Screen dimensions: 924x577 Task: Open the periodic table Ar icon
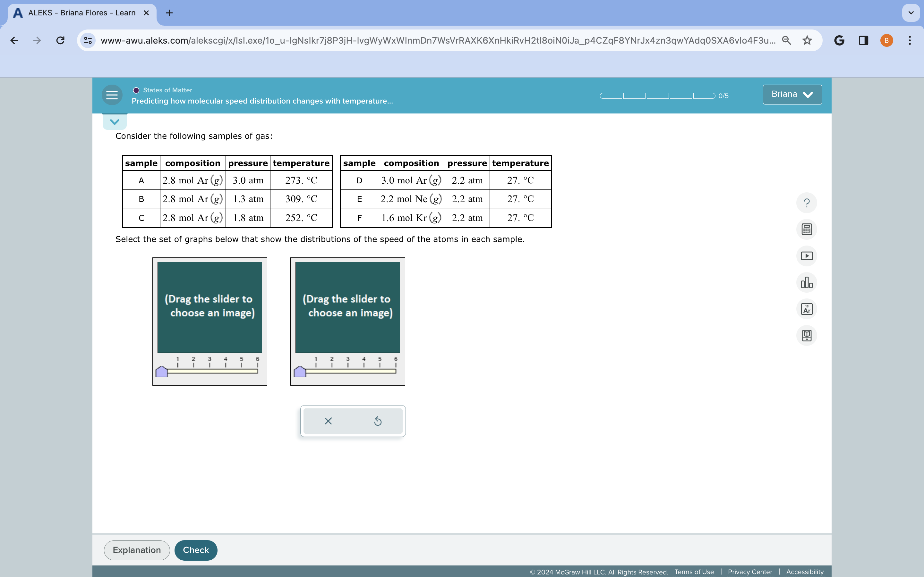806,309
